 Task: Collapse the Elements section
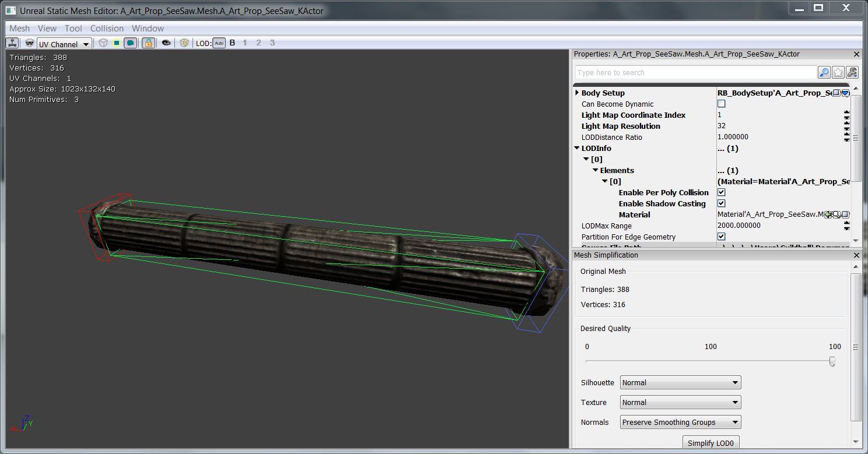click(596, 170)
